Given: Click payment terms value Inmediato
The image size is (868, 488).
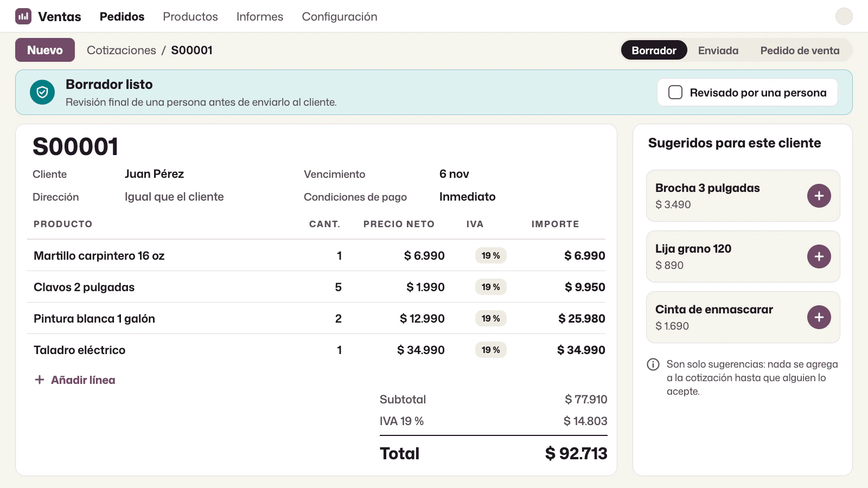Looking at the screenshot, I should 467,197.
